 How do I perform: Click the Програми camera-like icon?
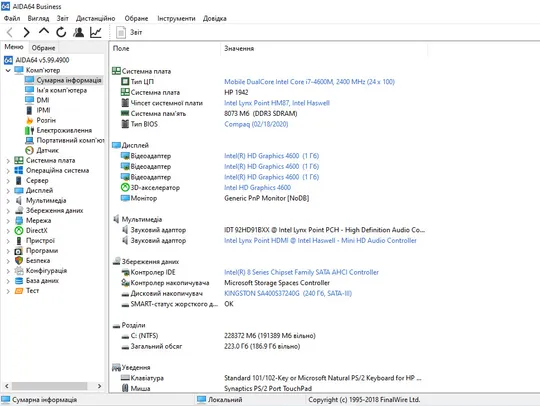pyautogui.click(x=19, y=251)
